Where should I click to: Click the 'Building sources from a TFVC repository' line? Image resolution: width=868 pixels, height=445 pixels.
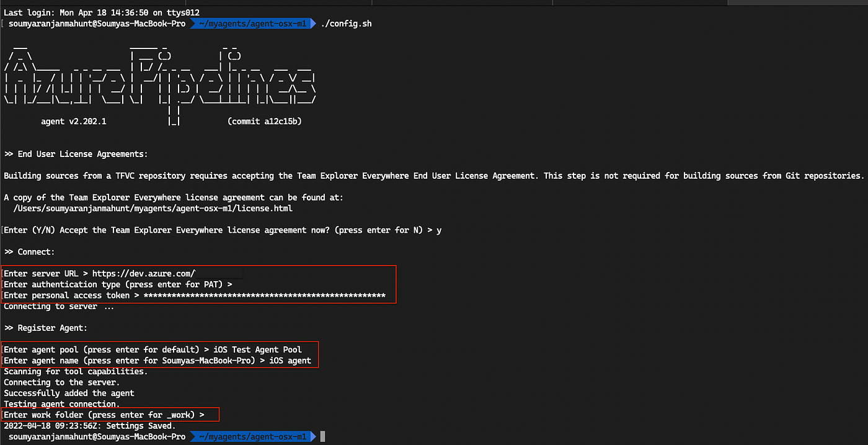[433, 176]
